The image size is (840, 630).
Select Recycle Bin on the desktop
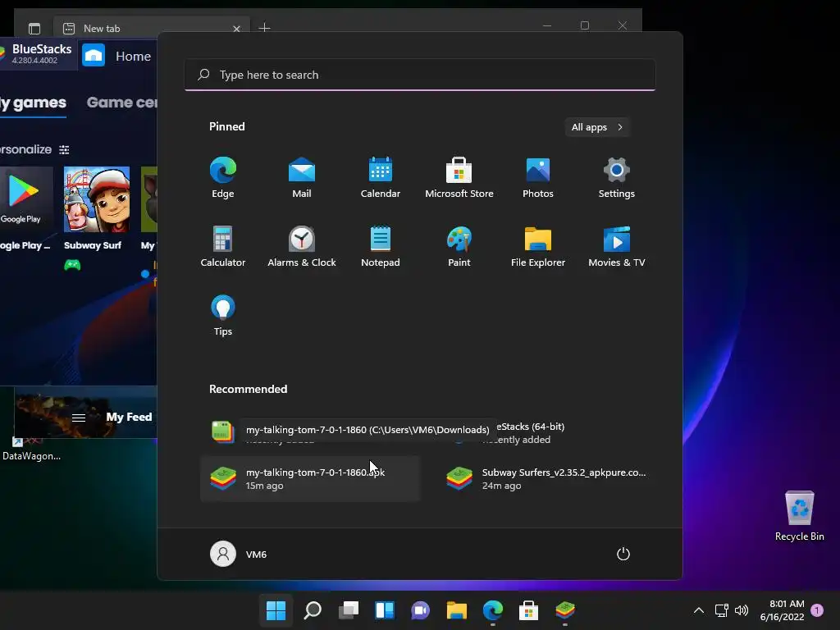(799, 516)
